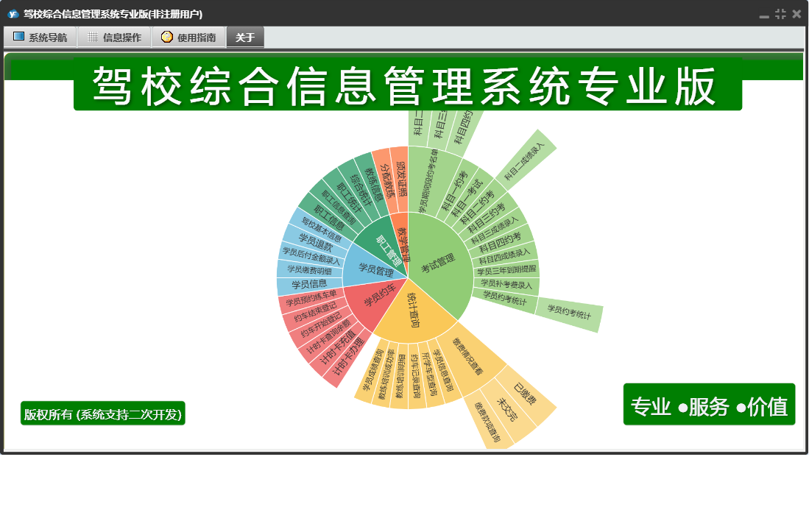Open the 学员退款 chart segment
Screen dimensions: 809x532
(x=315, y=243)
